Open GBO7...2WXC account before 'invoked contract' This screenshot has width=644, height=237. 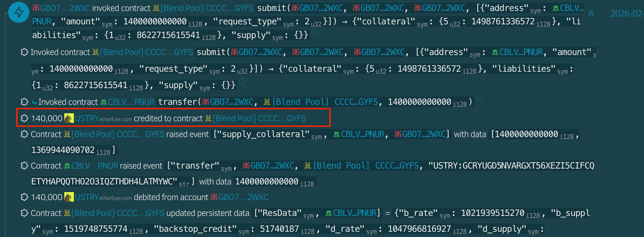61,8
